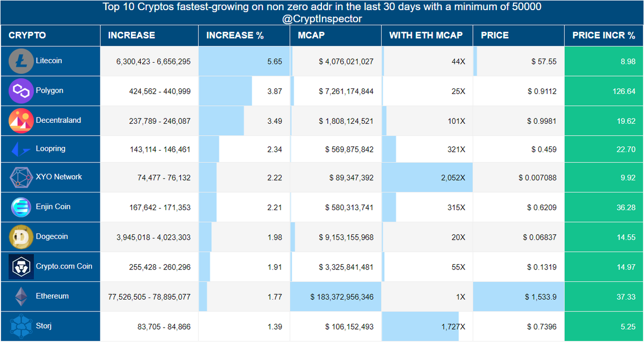Select the Polygon name text
Screen dimensions: 644x342
coord(49,91)
